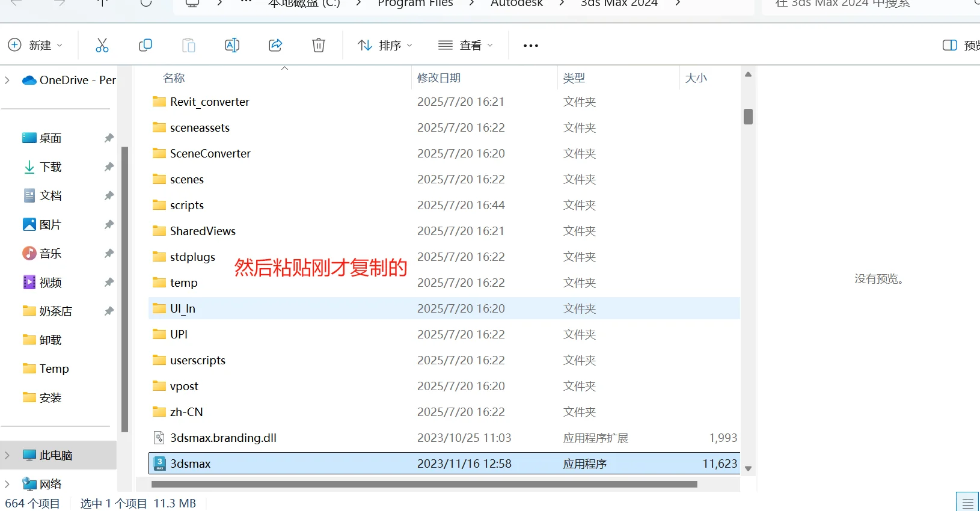Select the scenes folder
This screenshot has width=980, height=511.
click(x=444, y=179)
